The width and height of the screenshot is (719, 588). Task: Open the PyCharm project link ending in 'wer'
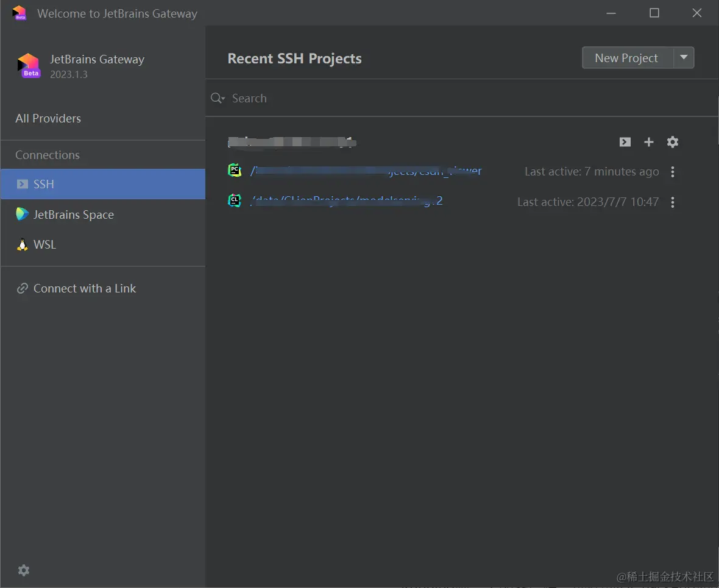tap(366, 171)
